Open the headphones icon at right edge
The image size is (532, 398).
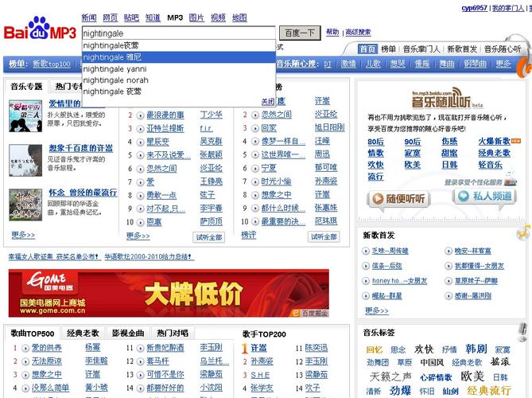coord(522,233)
